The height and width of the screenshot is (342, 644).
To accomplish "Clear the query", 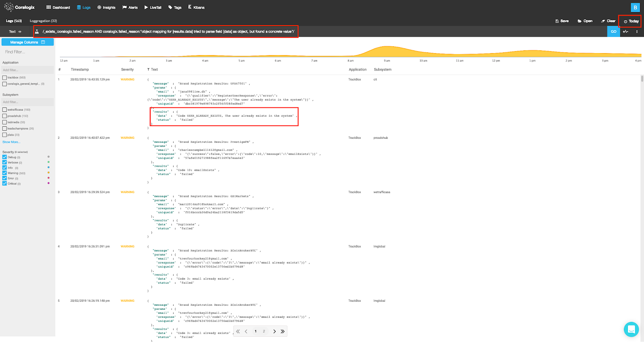I will (608, 21).
